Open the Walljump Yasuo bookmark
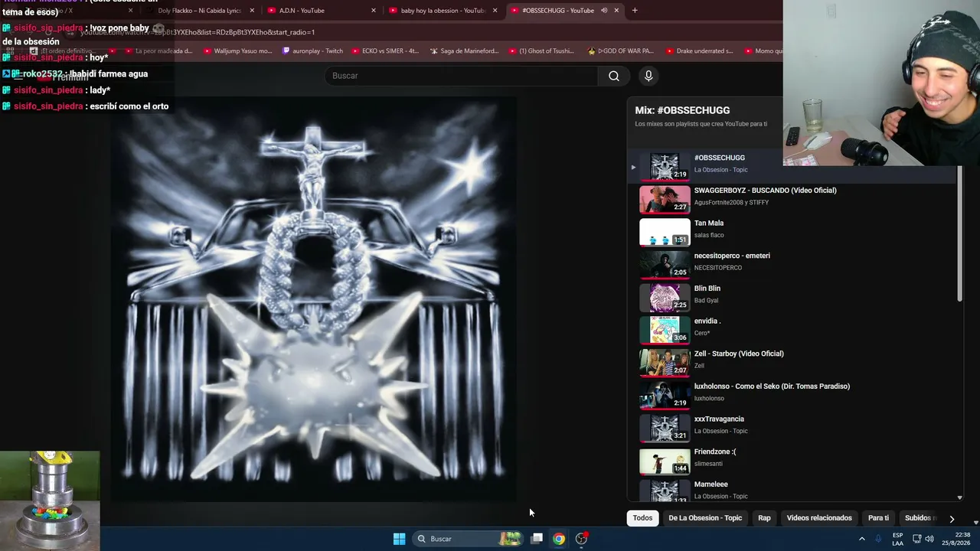The image size is (980, 551). [237, 51]
